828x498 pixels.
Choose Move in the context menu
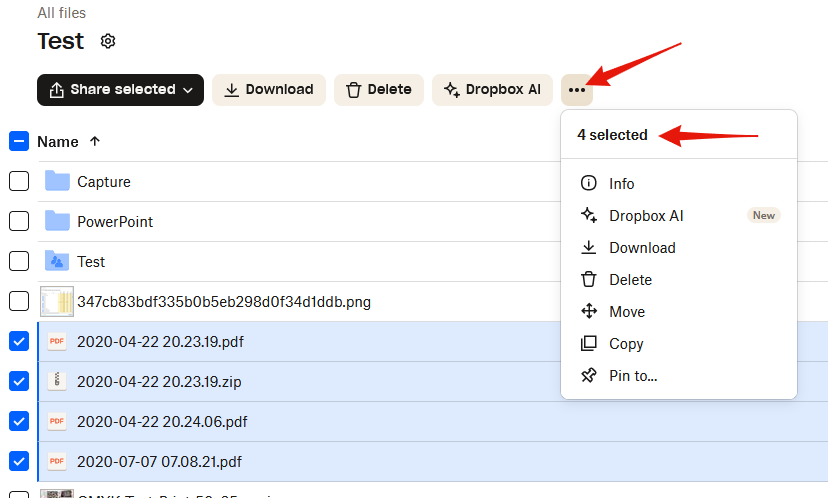pyautogui.click(x=679, y=312)
